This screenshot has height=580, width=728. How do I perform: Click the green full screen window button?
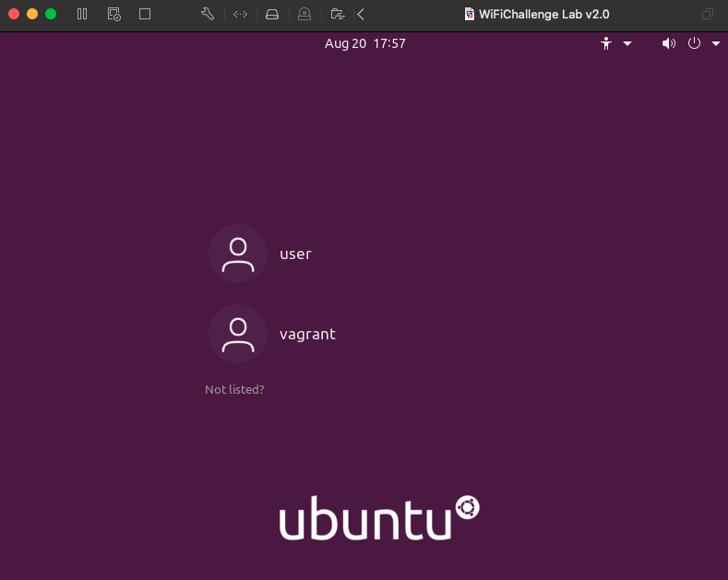(51, 14)
